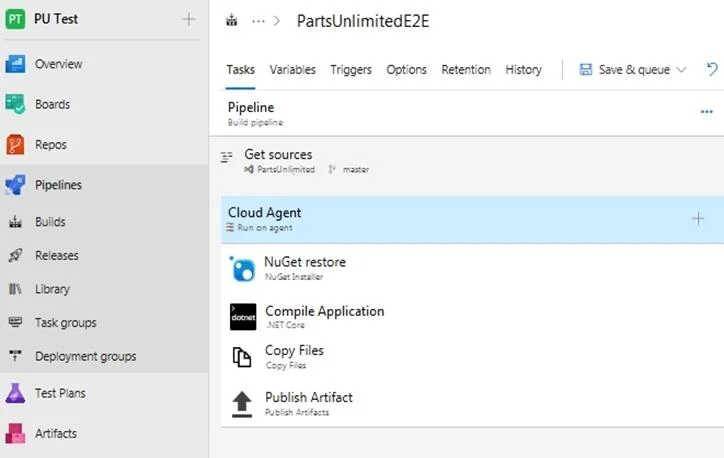Screen dimensions: 724x458
Task: Click the Task groups icon
Action: [15, 322]
